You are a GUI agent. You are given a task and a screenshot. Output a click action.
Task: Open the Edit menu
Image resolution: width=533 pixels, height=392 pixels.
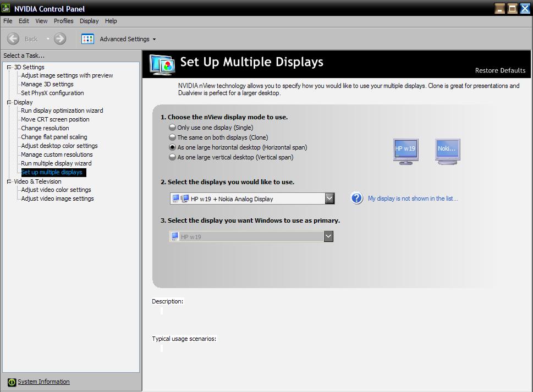click(24, 21)
